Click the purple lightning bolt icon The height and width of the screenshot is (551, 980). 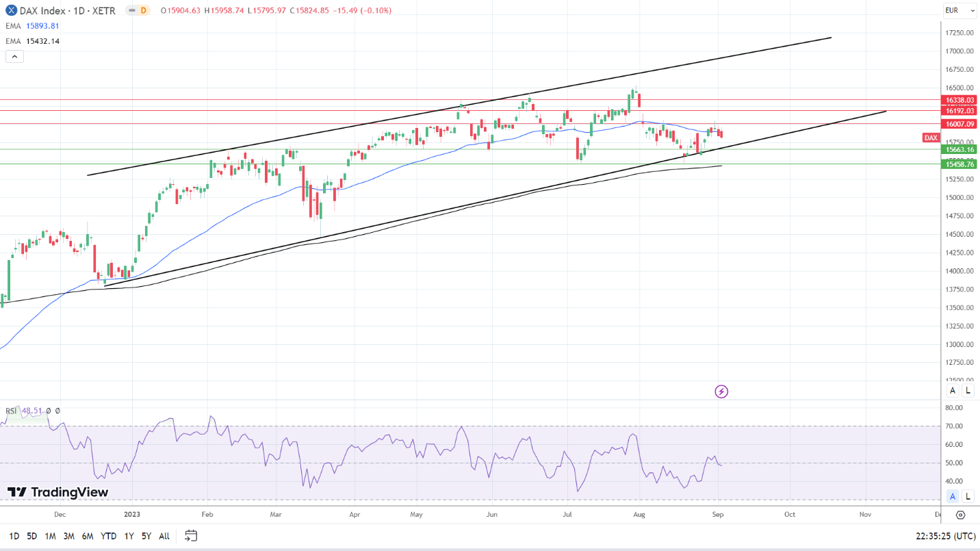[721, 392]
